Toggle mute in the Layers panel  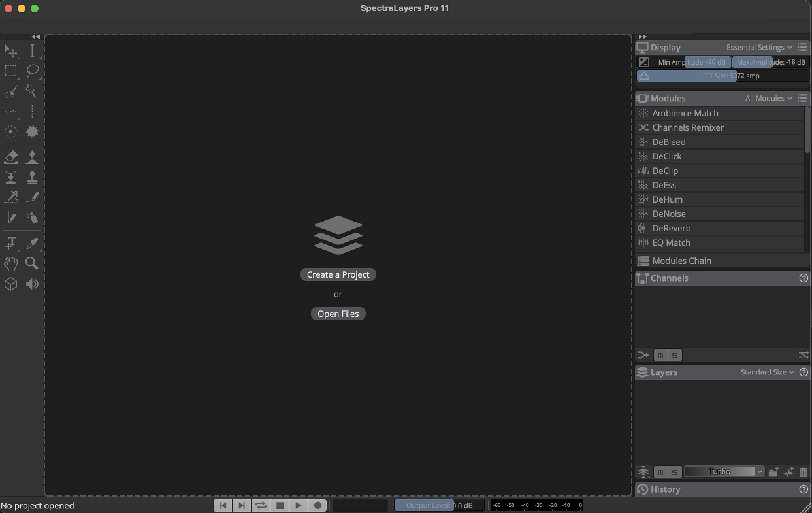[660, 472]
